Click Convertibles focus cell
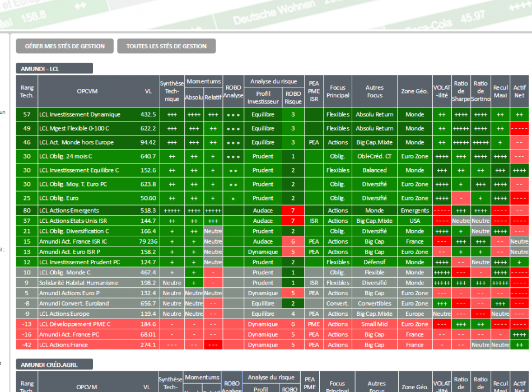 (x=375, y=304)
